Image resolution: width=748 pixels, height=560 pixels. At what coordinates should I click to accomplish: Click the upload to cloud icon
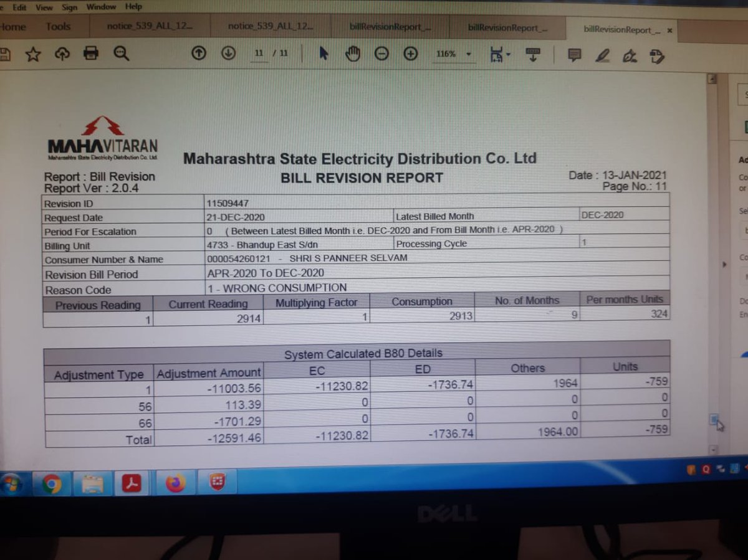62,54
